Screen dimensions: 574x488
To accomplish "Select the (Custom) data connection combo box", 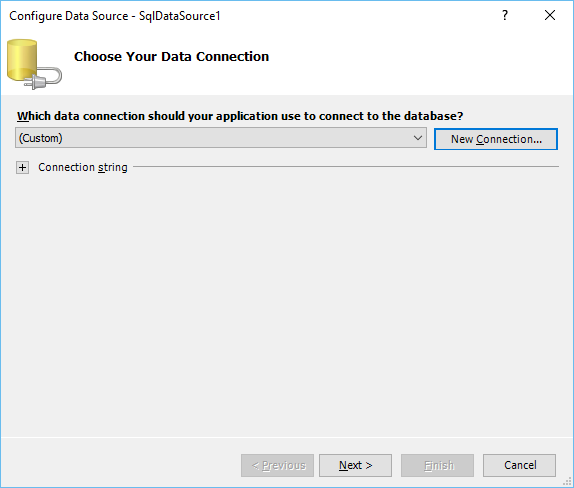I will pyautogui.click(x=221, y=138).
